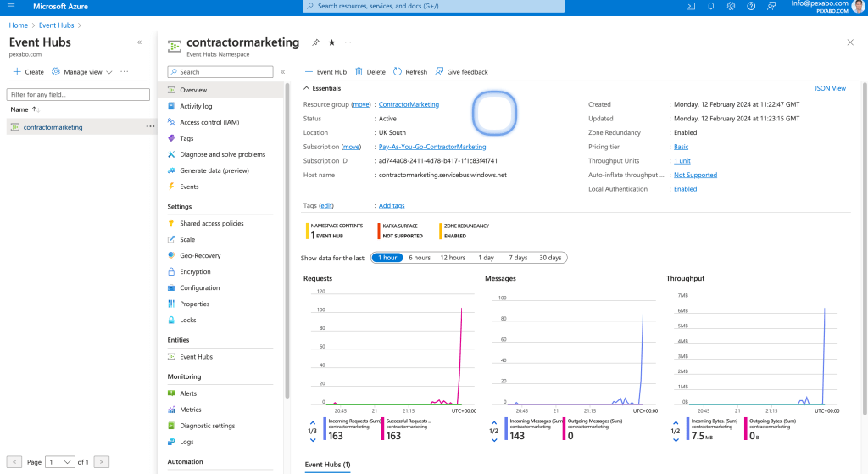Open the Local Authentication Enabled link

click(x=685, y=189)
